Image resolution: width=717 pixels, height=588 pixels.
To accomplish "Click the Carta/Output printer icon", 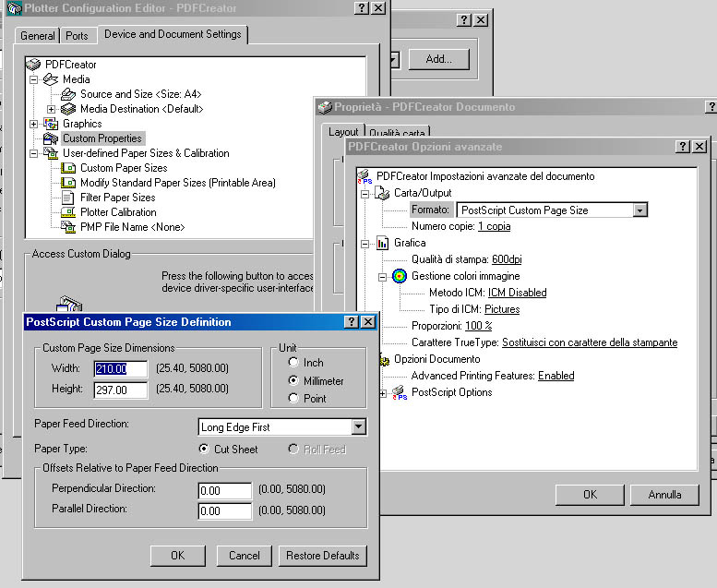I will click(382, 193).
